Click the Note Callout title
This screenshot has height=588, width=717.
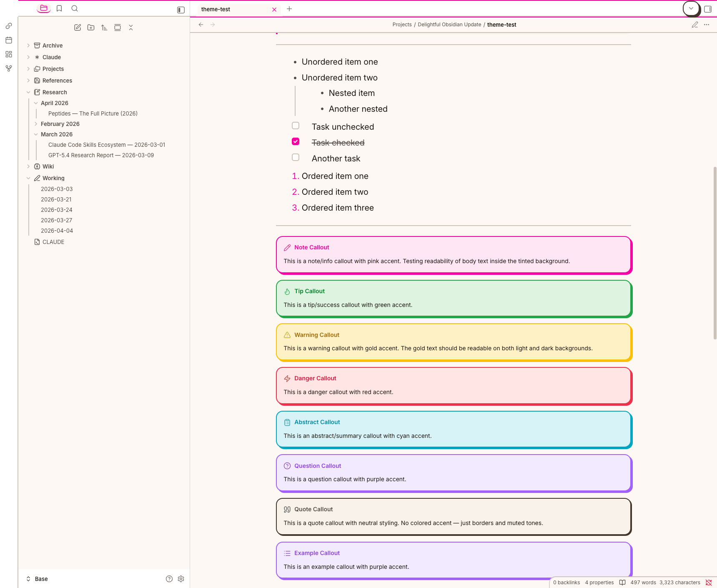click(x=312, y=247)
